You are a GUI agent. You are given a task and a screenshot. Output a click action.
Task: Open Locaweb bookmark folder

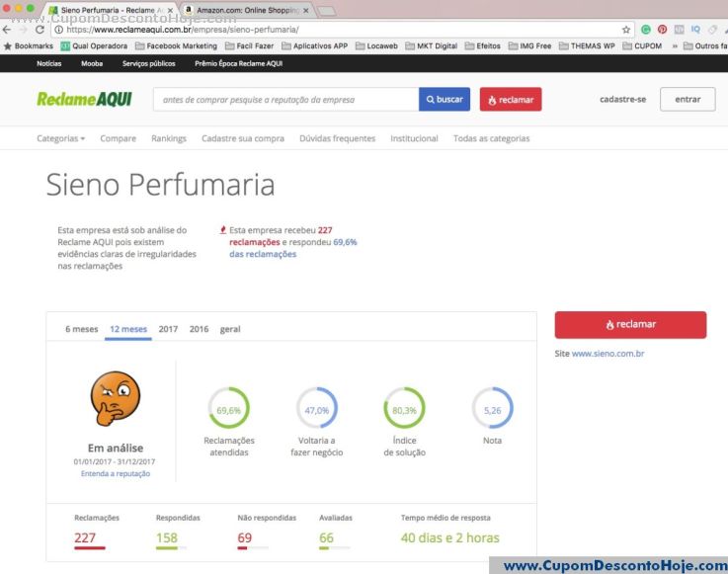coord(376,46)
